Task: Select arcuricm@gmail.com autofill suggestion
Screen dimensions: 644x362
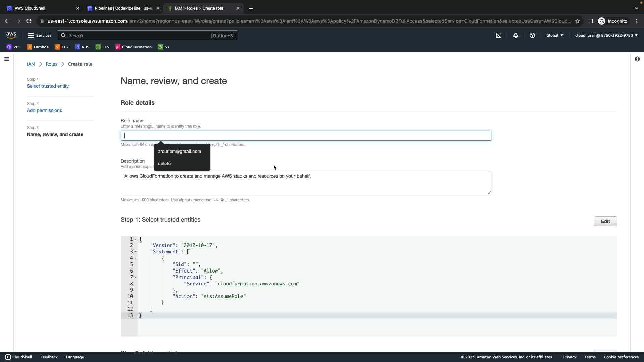Action: (179, 151)
